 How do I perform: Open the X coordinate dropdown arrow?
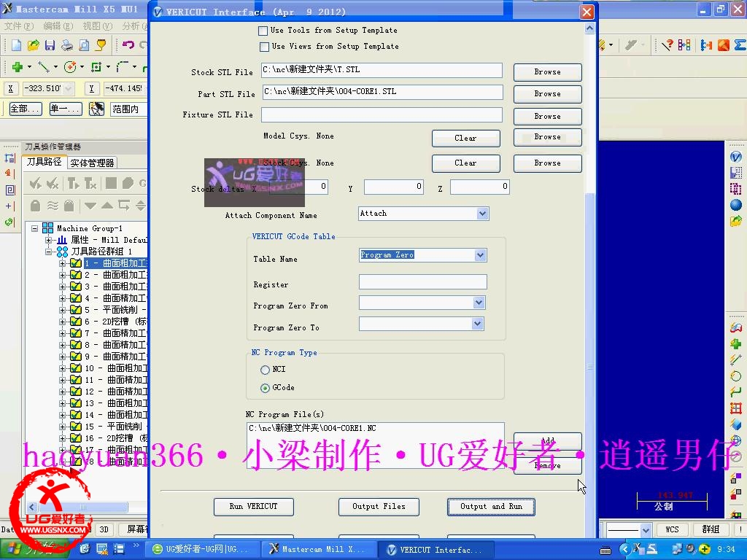pyautogui.click(x=68, y=88)
